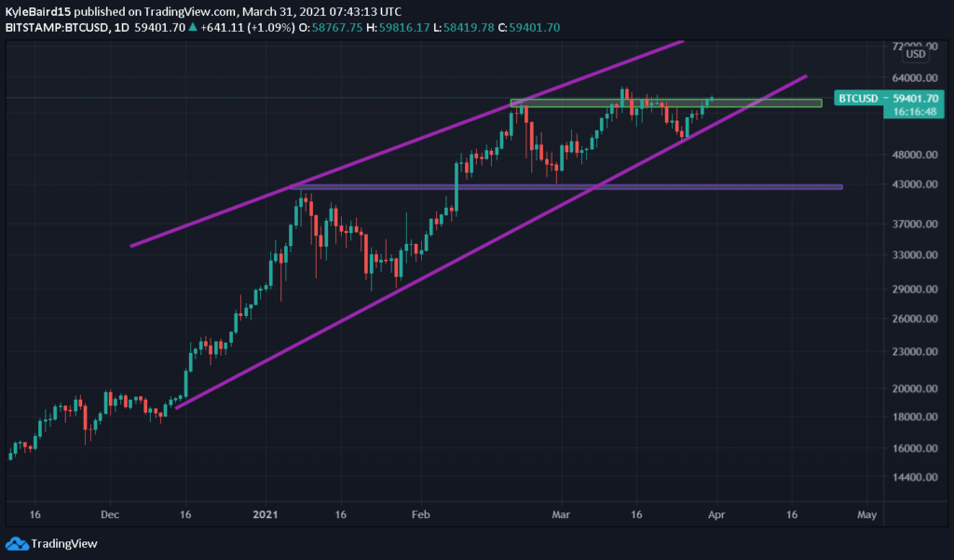Click the USD currency badge on price axis
Screen dimensions: 954x560
pyautogui.click(x=916, y=54)
